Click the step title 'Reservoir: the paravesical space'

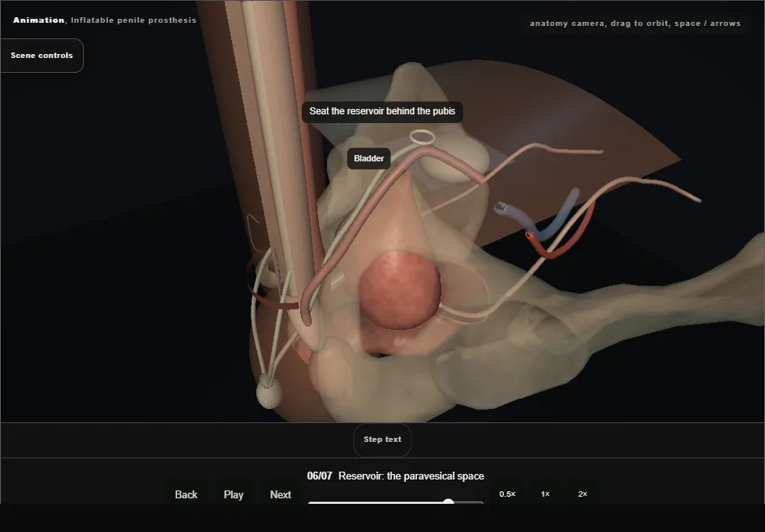point(412,476)
